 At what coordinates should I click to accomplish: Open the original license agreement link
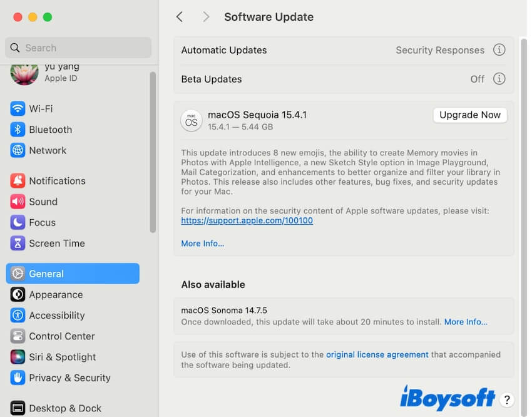coord(377,354)
